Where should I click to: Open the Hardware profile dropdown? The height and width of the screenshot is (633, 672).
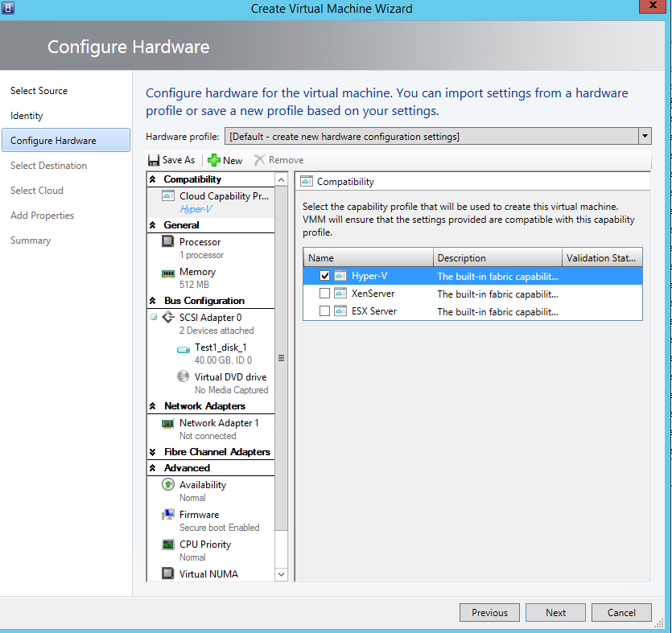tap(645, 136)
